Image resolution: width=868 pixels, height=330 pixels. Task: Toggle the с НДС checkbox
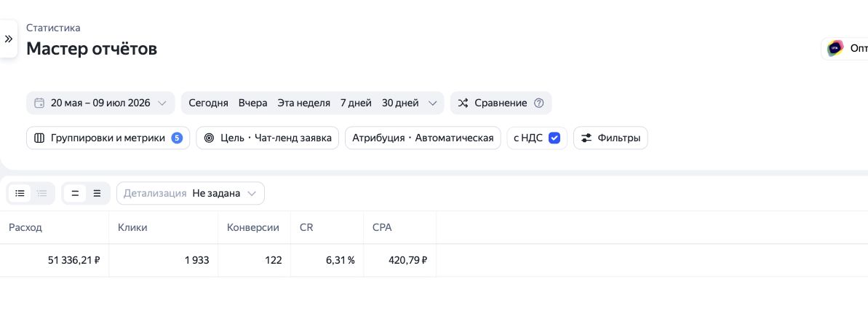tap(554, 138)
